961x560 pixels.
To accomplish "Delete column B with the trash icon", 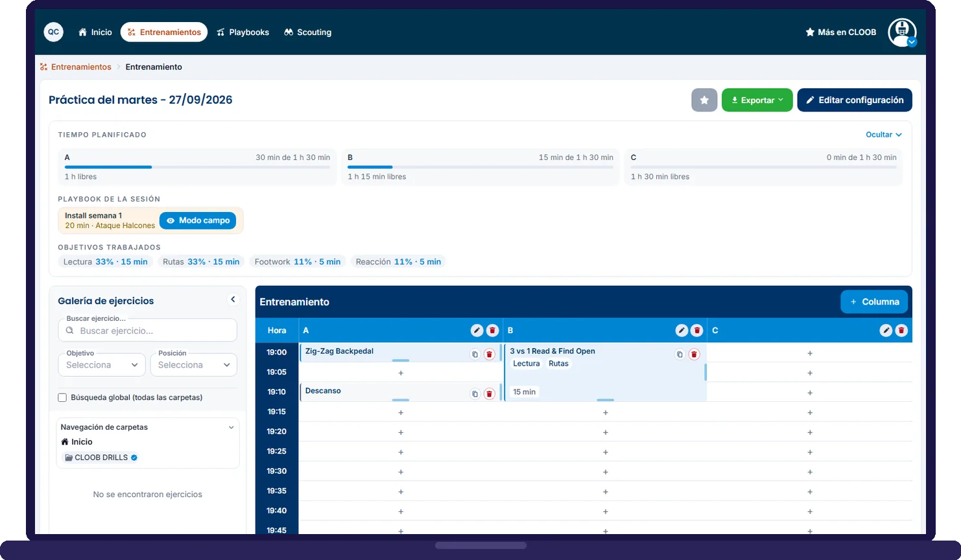I will [x=697, y=331].
